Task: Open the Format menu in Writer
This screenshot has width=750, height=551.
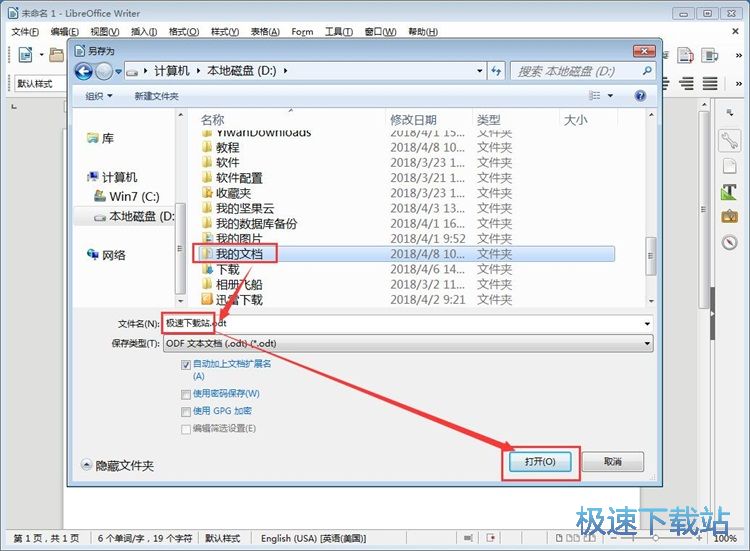Action: click(x=184, y=32)
